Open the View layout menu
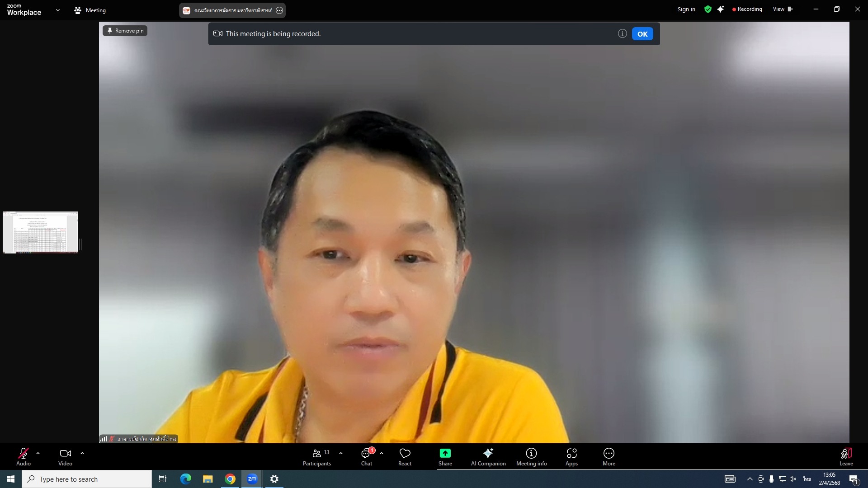868x488 pixels. 783,9
